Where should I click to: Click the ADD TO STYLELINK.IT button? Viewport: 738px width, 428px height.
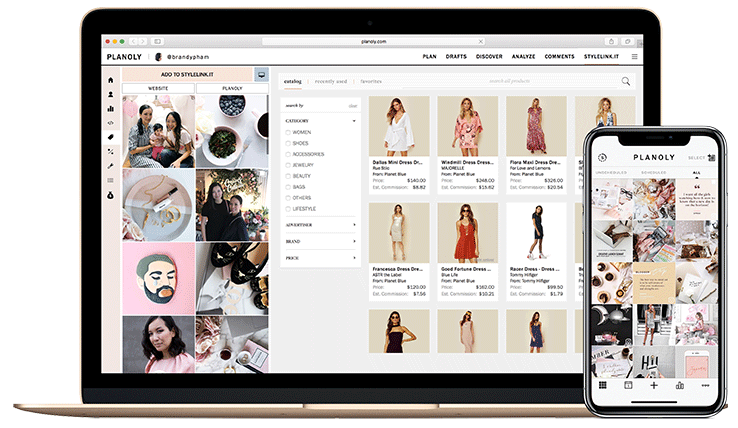187,74
